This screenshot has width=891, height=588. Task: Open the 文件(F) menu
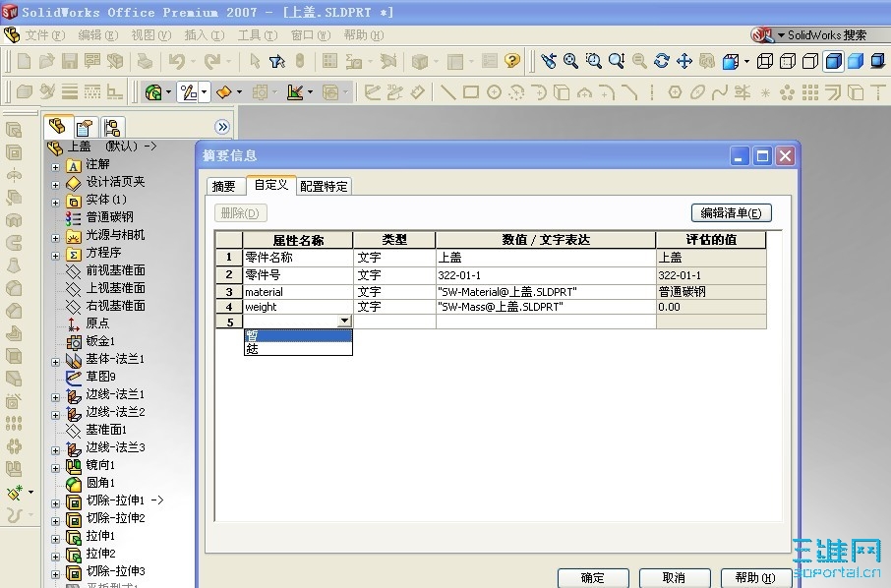point(45,35)
